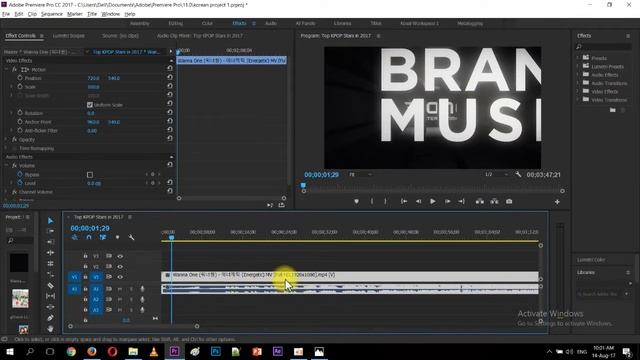640x360 pixels.
Task: Open Chrome from the Windows taskbar
Action: (x=71, y=351)
